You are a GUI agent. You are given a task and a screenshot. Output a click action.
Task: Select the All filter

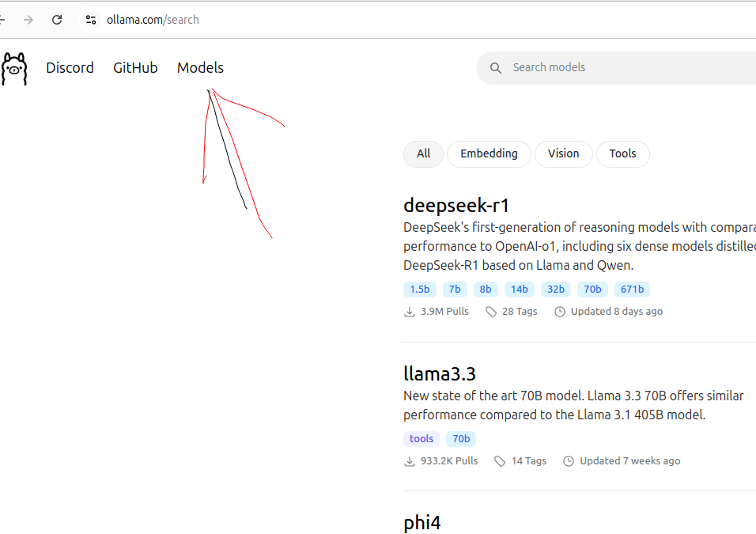tap(423, 154)
